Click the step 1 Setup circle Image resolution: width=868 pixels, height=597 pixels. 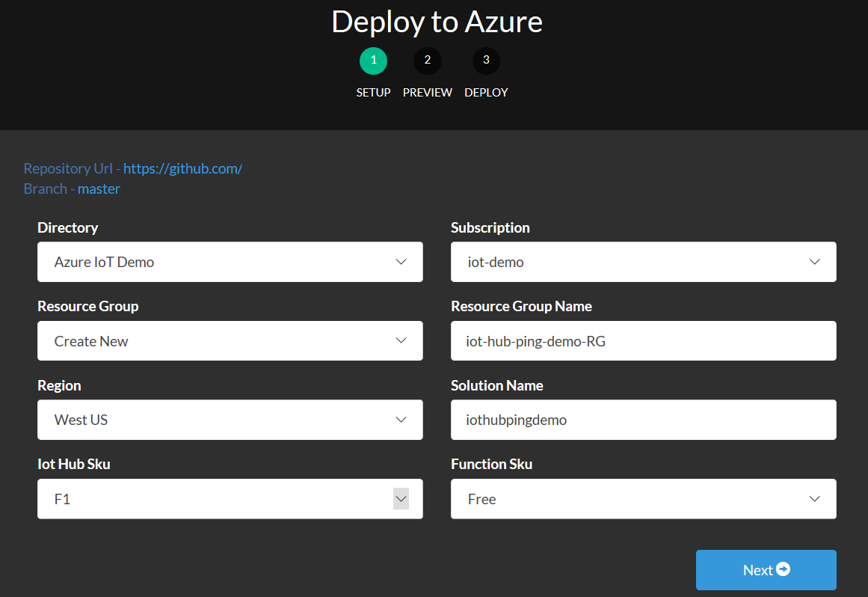pos(373,61)
